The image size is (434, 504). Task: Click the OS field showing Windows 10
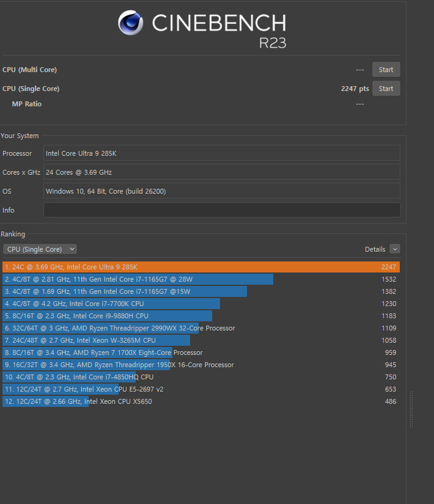(221, 191)
